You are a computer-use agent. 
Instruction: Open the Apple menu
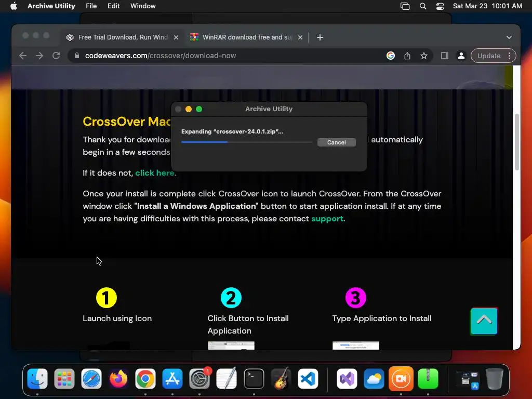click(14, 6)
